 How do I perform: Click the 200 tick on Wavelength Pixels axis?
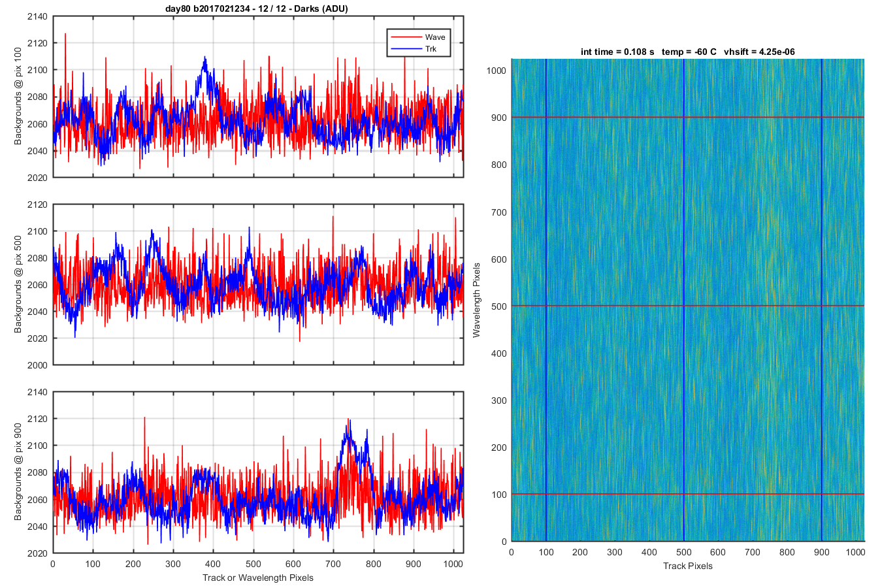[x=499, y=448]
